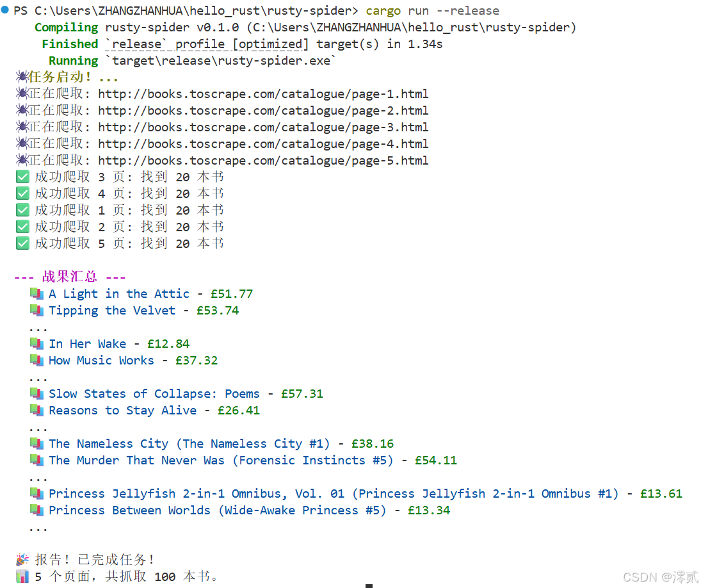The height and width of the screenshot is (588, 701).
Task: Click green check mark for 成功爬取 5 页
Action: pos(22,243)
